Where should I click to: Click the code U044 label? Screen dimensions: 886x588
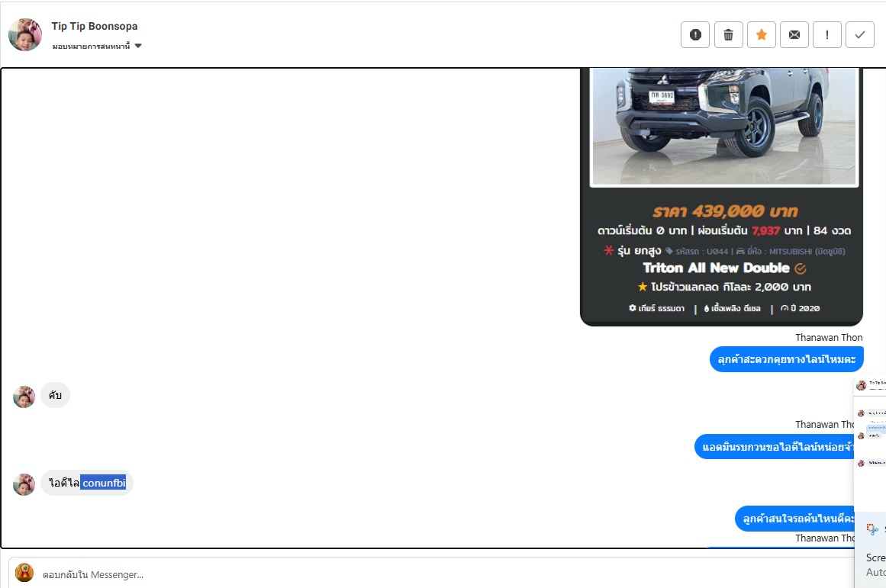point(697,252)
